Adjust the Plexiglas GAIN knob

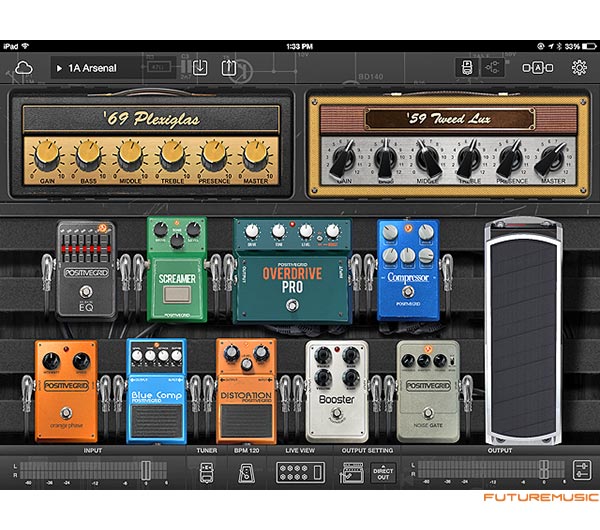(47, 155)
